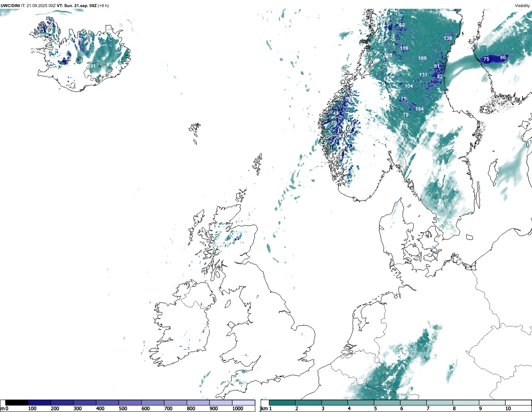Select valid time 'Sun. 21.sep. 09Z'

[80, 5]
